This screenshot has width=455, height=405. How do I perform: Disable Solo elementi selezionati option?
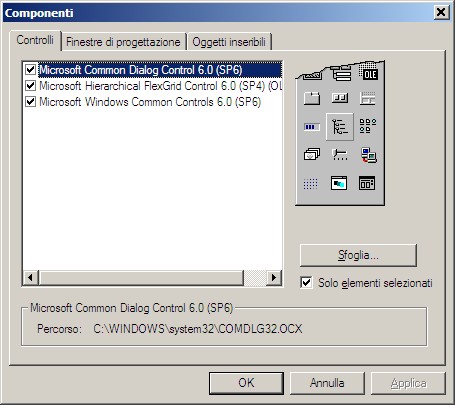click(306, 283)
